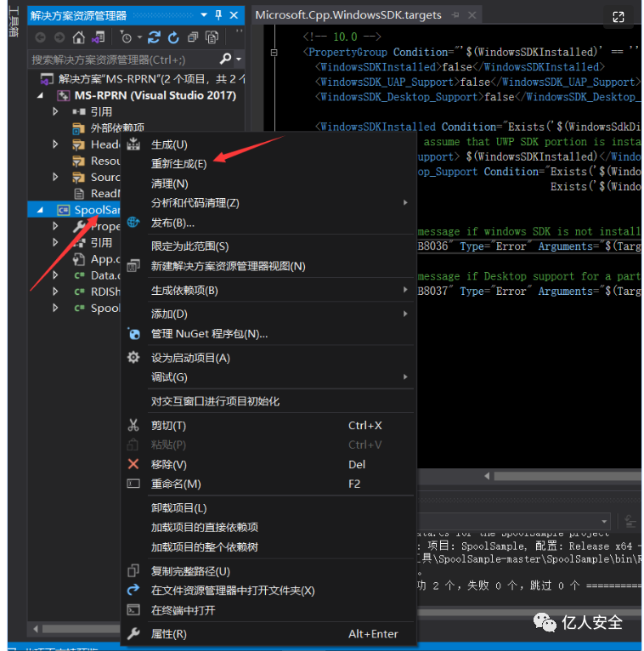Choose 剪切(T) from the context menu
Image resolution: width=644 pixels, height=651 pixels.
[268, 426]
